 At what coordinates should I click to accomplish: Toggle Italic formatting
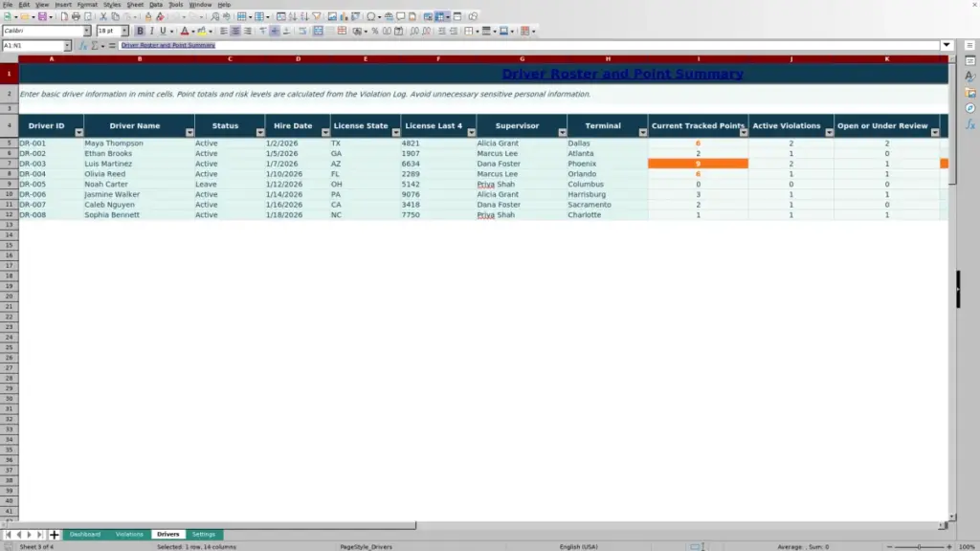[151, 32]
